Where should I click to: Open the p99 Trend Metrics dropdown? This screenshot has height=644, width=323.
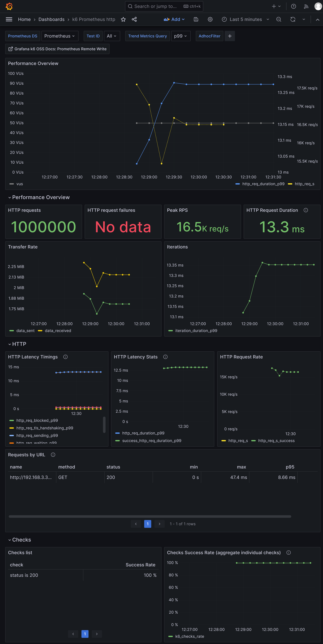[181, 36]
